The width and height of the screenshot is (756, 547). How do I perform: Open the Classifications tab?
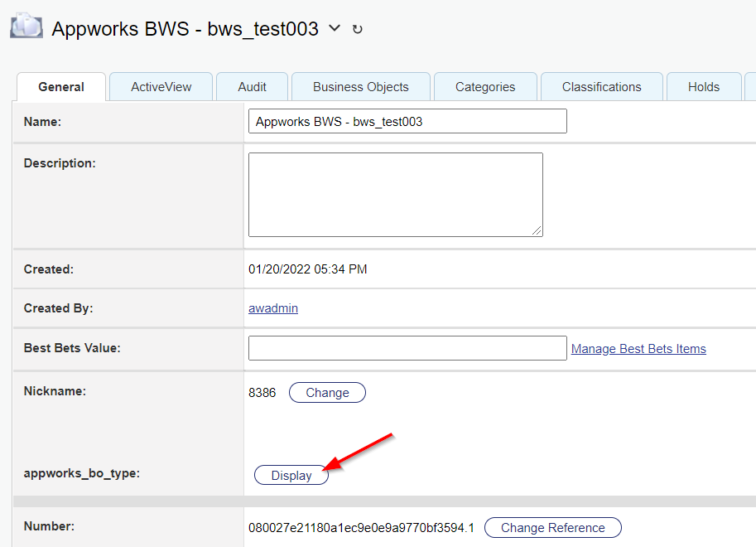(601, 87)
